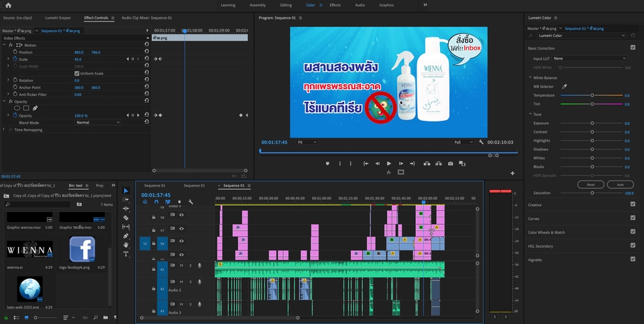Open Program monitor settings wrench

[x=482, y=142]
